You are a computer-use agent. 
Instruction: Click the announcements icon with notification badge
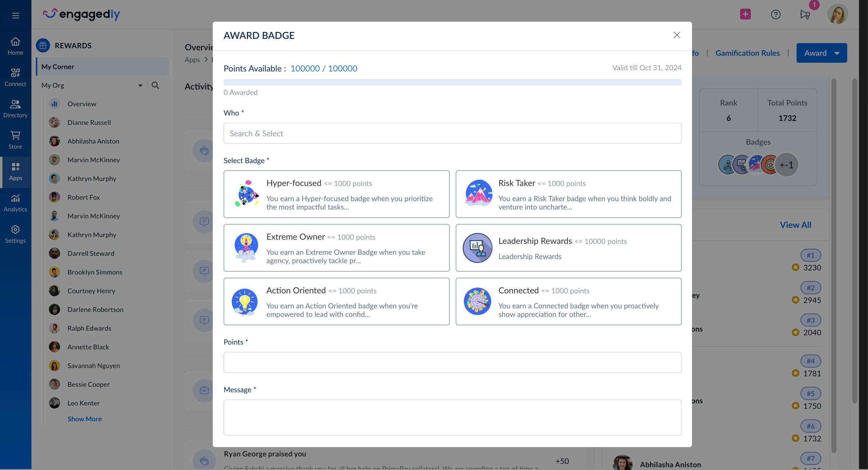tap(805, 15)
